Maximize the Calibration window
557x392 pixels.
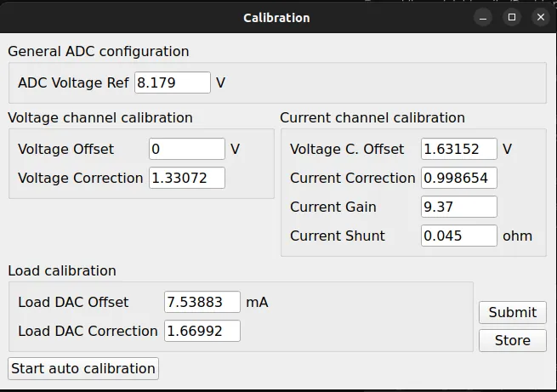(512, 17)
